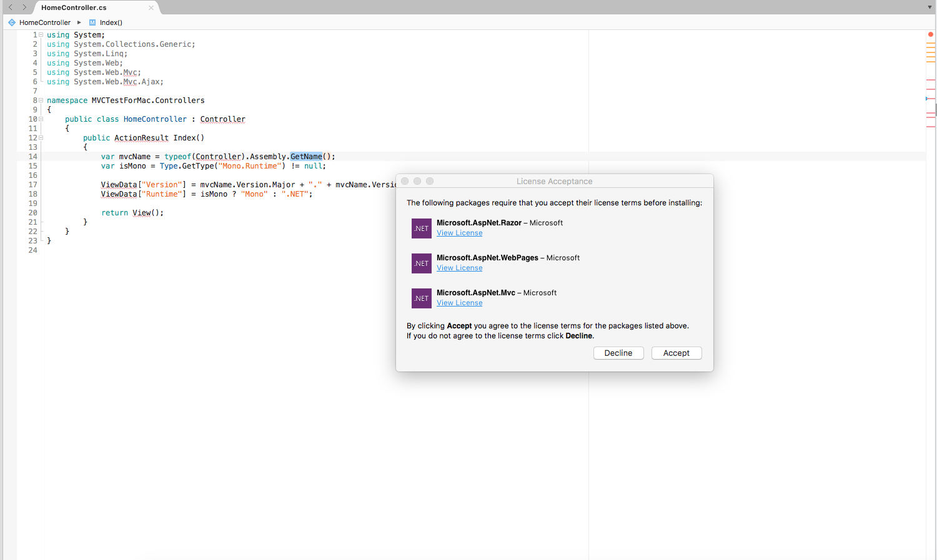Click ViewData["Version"] on line 17
This screenshot has height=560, width=937.
144,185
